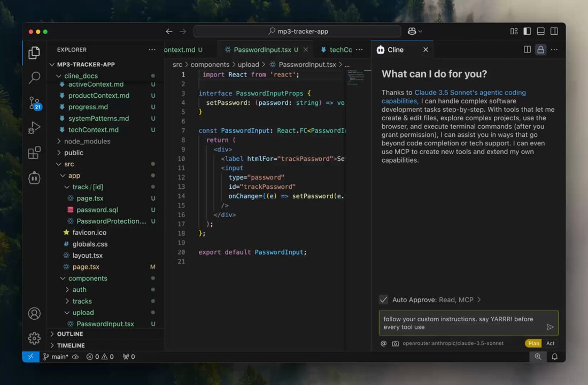588x385 pixels.
Task: Click the mp3-tracker-app command center search
Action: [297, 31]
